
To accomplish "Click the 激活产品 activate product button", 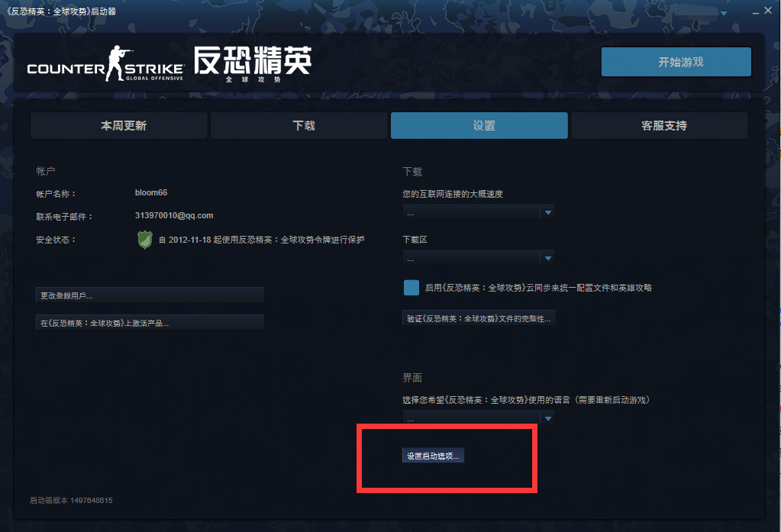I will coord(150,323).
